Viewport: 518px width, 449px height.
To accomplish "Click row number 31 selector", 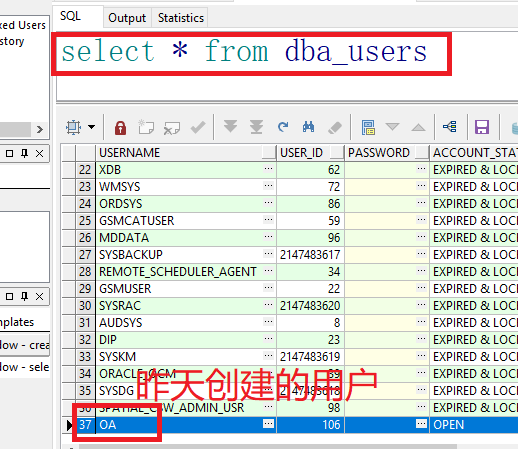I will point(85,323).
